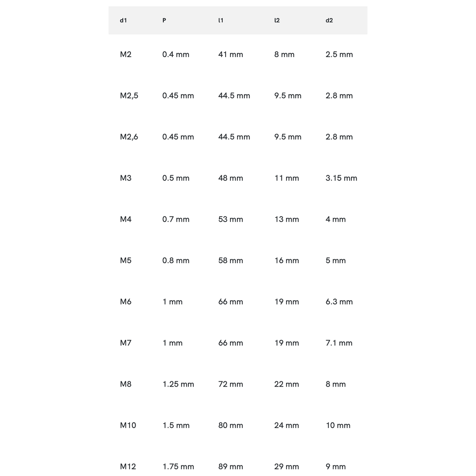Click the l1 column header
476x476 pixels.
point(220,20)
